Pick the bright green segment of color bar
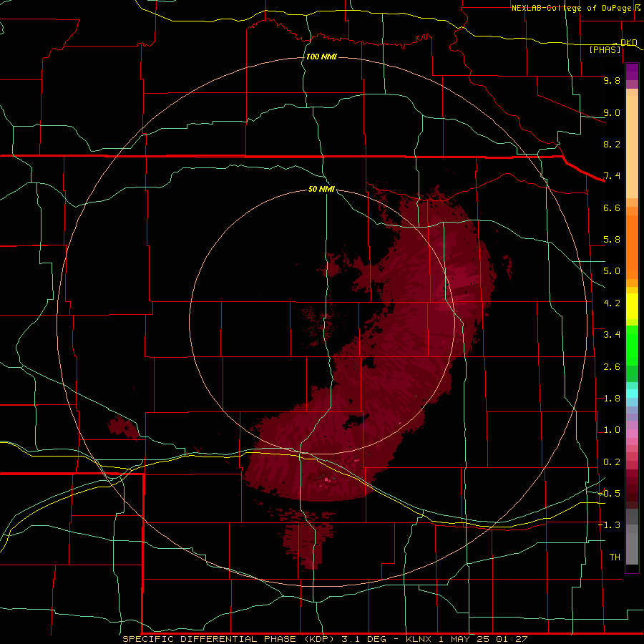Screen dimensions: 644x644 [x=632, y=346]
